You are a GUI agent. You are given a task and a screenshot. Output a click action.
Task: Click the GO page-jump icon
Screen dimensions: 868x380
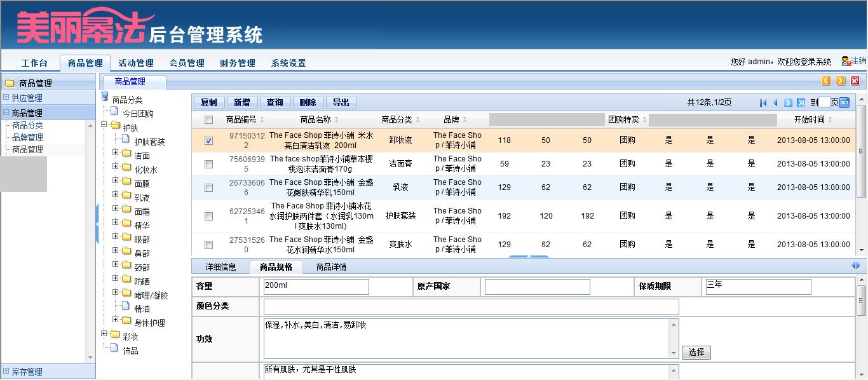tap(846, 102)
